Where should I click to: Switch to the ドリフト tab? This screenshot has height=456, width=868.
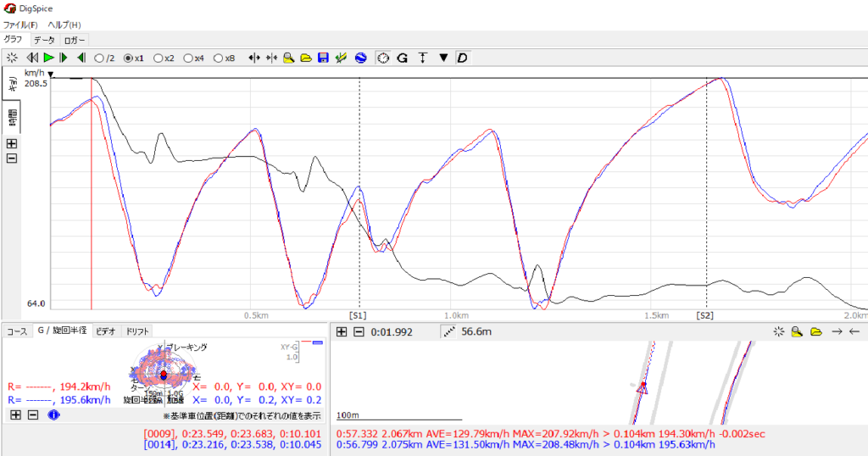click(x=138, y=331)
